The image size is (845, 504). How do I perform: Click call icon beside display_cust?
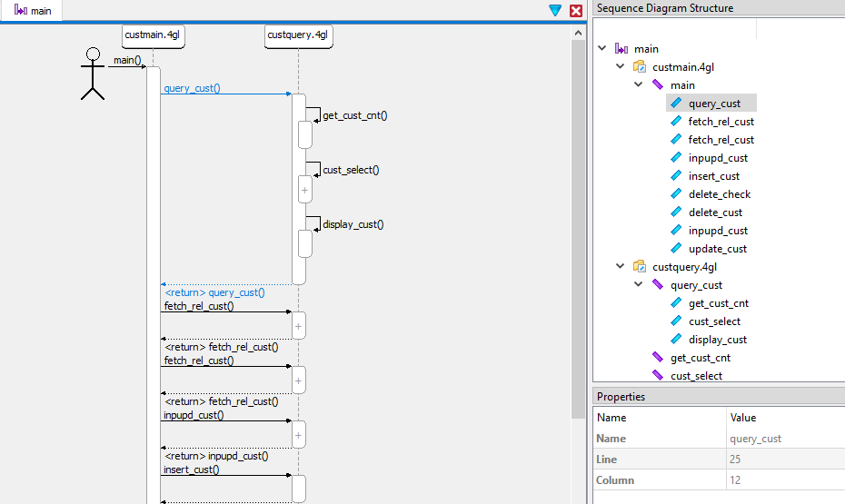point(676,339)
